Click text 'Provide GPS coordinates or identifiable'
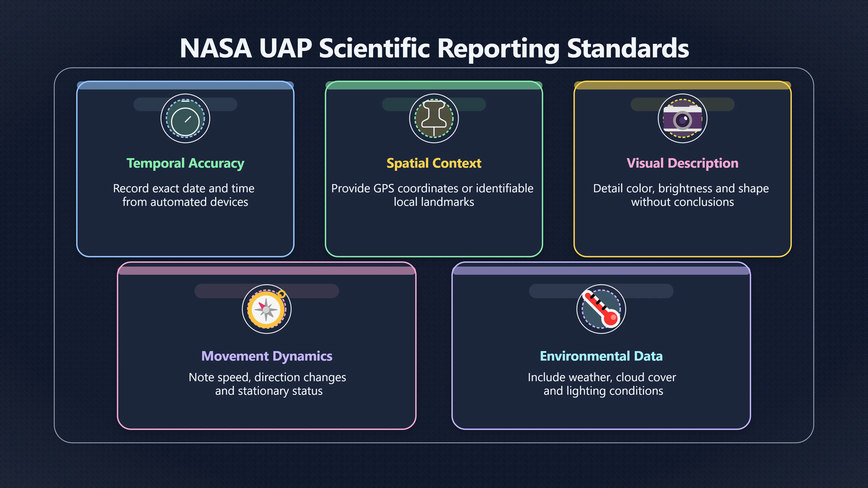The height and width of the screenshot is (488, 868). [x=432, y=188]
